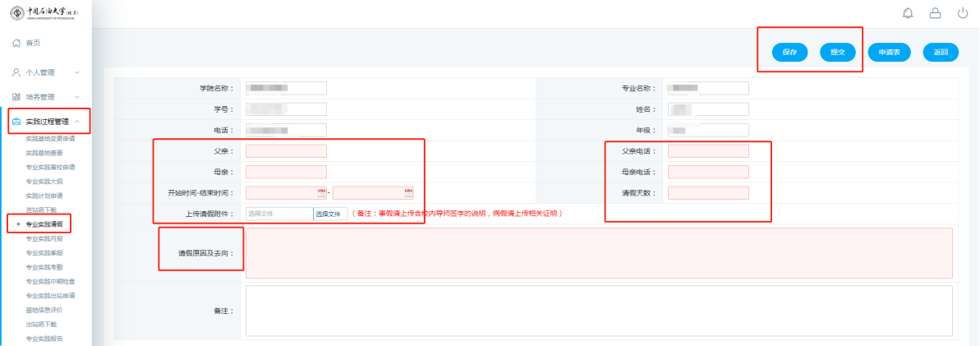Click the lock screen icon
The height and width of the screenshot is (346, 980).
click(935, 13)
